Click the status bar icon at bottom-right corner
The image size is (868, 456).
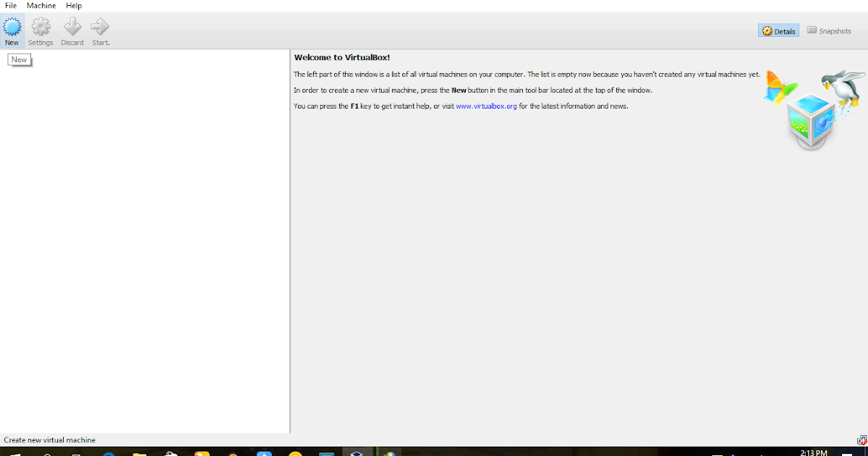point(861,440)
